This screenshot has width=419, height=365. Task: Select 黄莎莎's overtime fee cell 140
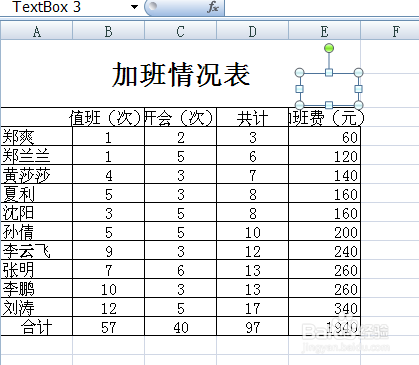324,174
